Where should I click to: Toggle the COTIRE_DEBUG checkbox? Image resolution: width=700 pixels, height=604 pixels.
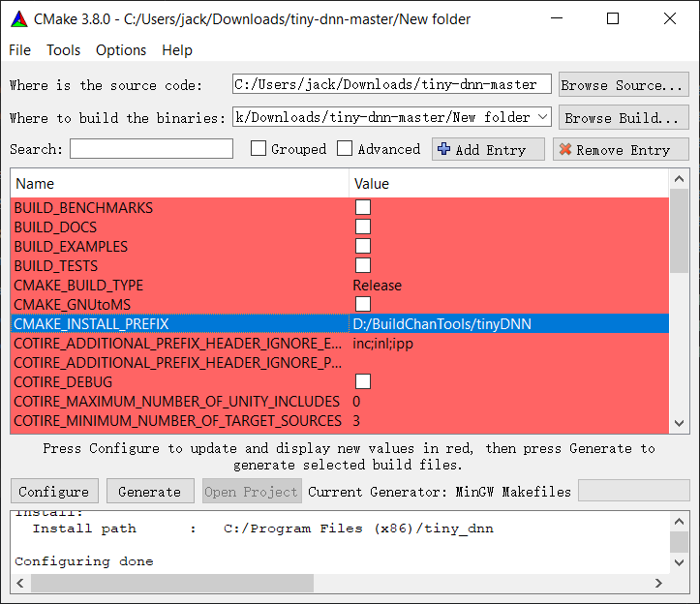(x=363, y=381)
